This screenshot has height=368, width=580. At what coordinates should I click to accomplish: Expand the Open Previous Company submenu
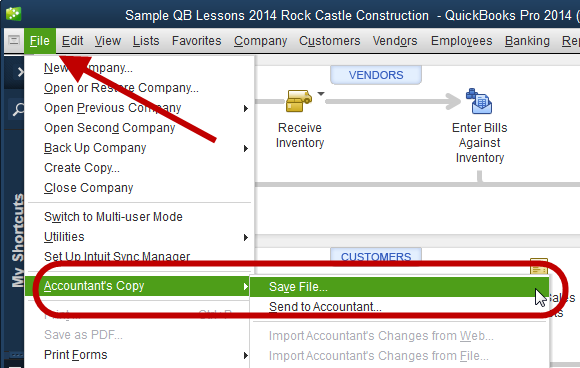pos(245,108)
